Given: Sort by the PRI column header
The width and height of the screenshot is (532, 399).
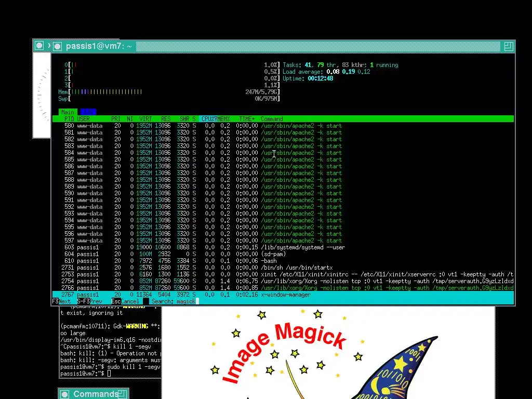Looking at the screenshot, I should [116, 119].
